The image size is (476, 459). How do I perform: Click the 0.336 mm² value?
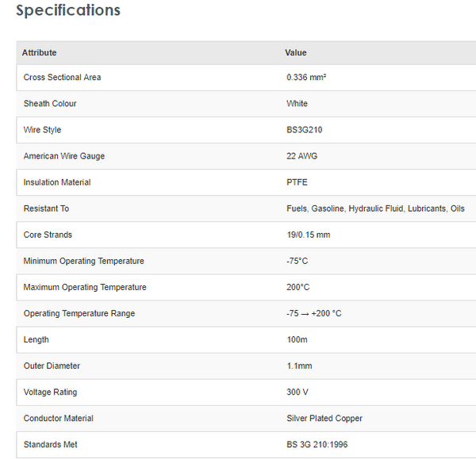306,78
